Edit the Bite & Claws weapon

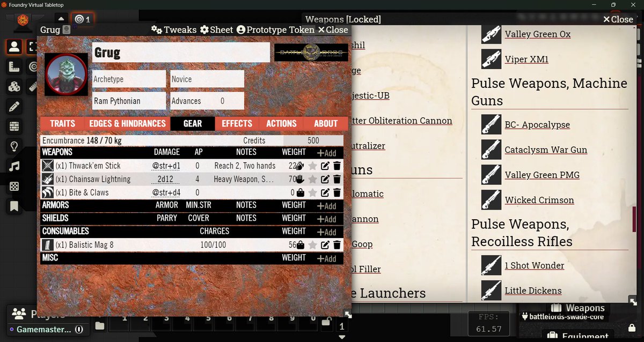click(x=325, y=192)
